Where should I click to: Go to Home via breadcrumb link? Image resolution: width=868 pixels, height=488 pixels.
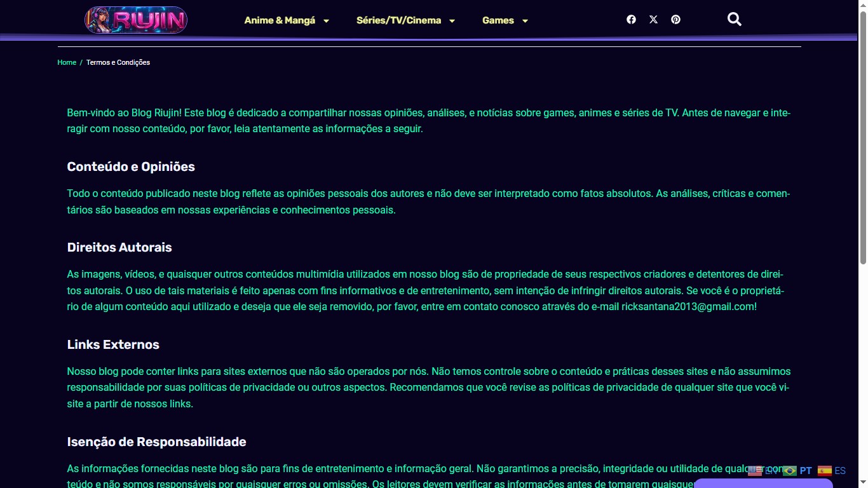(x=67, y=62)
